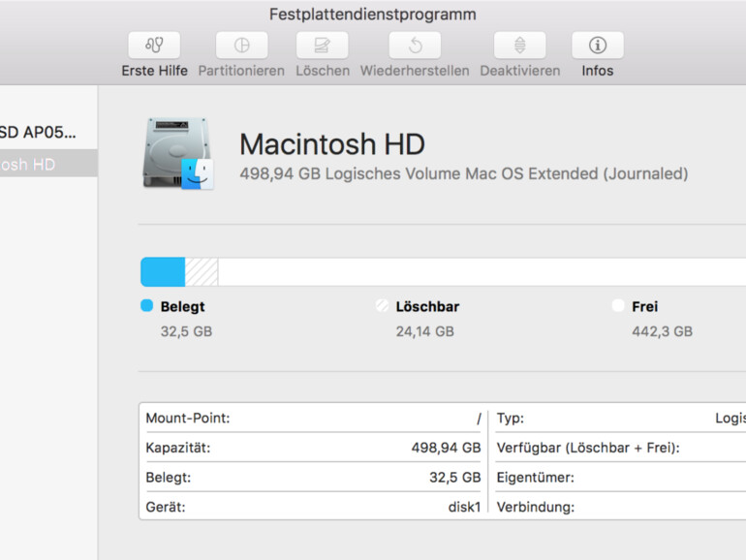746x560 pixels.
Task: Click the Kapazität 498,94 GB table value
Action: [x=447, y=448]
